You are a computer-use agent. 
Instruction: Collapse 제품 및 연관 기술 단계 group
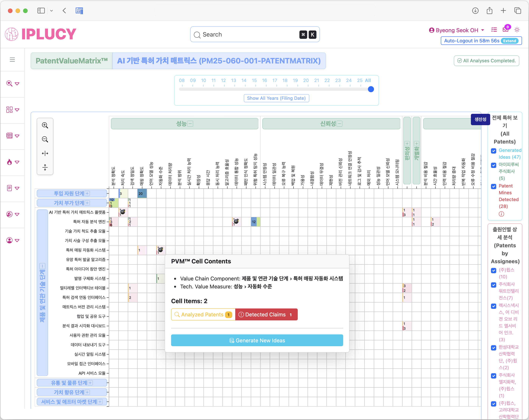click(x=42, y=266)
